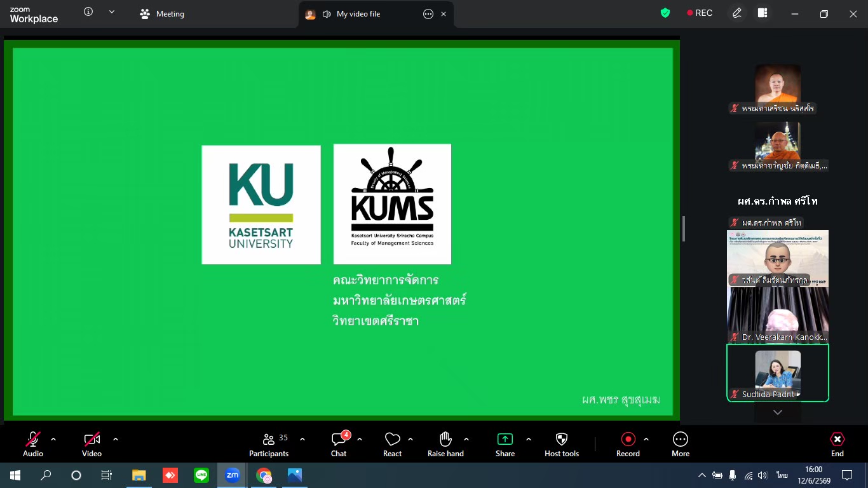868x488 pixels.
Task: Open meeting information icon in title bar
Action: pos(88,12)
